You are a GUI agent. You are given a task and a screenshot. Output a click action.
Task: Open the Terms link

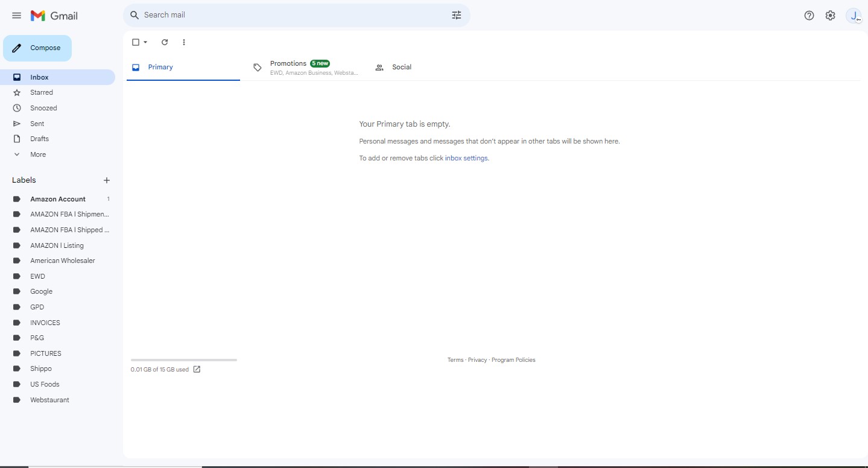[x=455, y=360]
